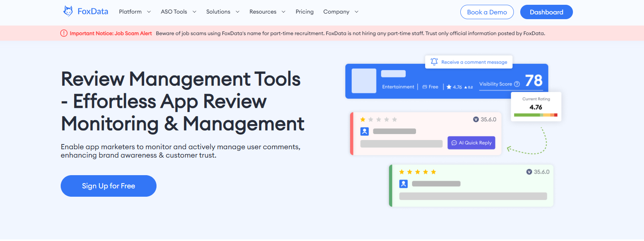This screenshot has width=644, height=241.
Task: Click the user avatar icon in the one-star review
Action: [365, 131]
